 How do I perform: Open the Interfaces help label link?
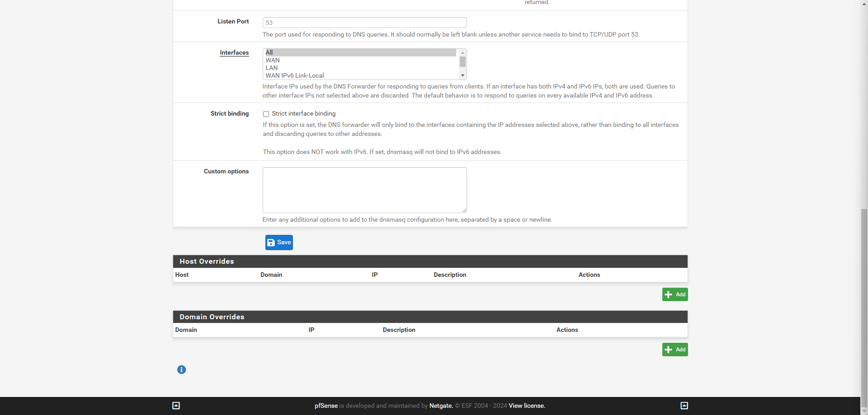234,53
